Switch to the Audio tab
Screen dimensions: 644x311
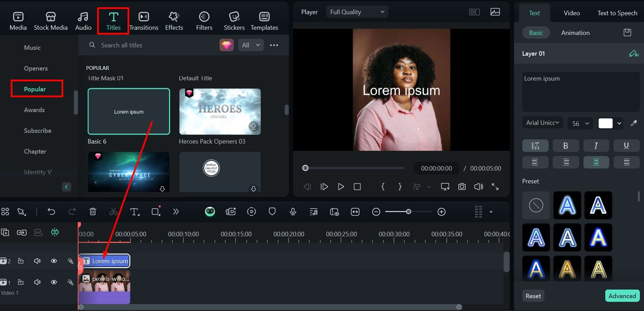[83, 21]
